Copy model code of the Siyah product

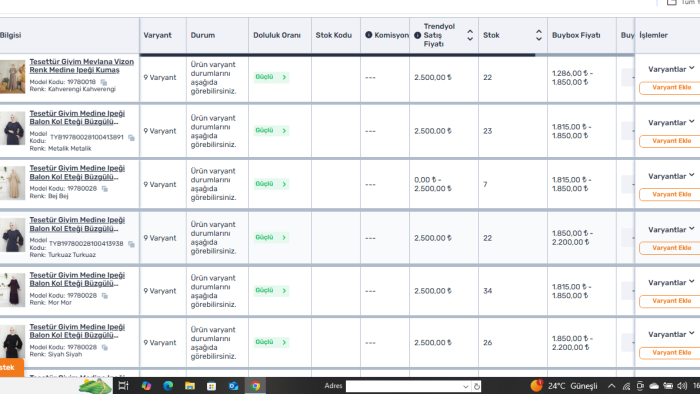pos(105,347)
